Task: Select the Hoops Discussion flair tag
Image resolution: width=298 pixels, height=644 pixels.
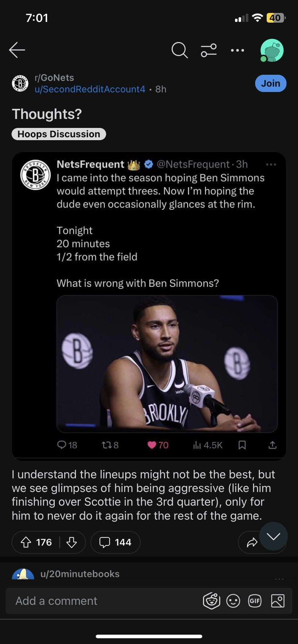Action: point(59,134)
